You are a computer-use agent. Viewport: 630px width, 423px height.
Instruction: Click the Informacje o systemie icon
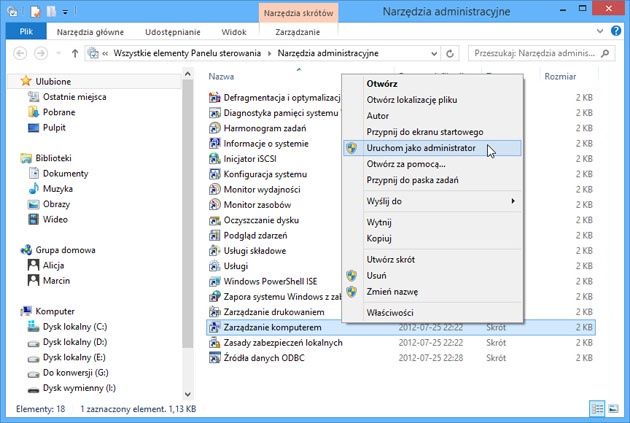tap(215, 143)
